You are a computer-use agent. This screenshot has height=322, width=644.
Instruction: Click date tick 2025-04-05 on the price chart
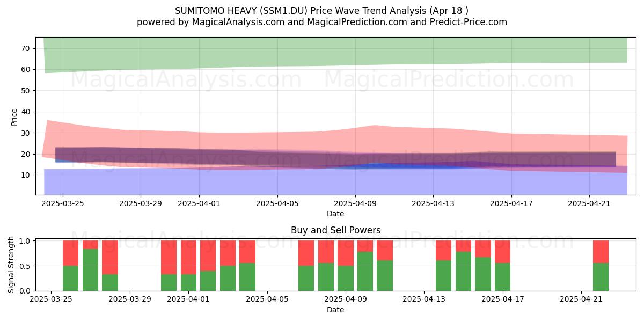coord(277,203)
